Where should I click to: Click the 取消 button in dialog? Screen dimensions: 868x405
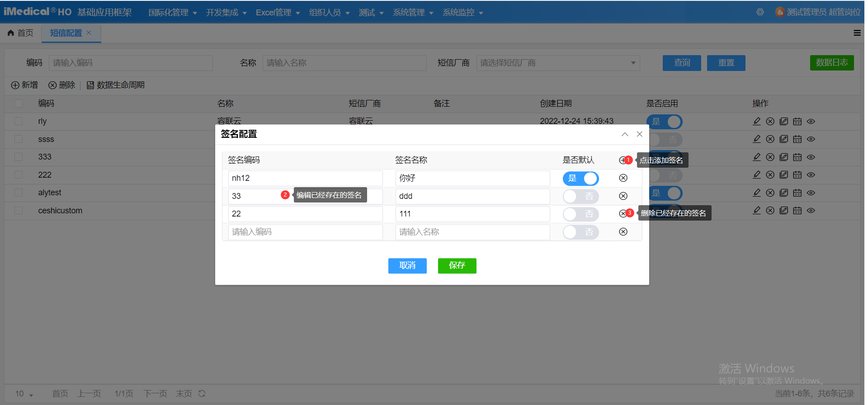407,265
